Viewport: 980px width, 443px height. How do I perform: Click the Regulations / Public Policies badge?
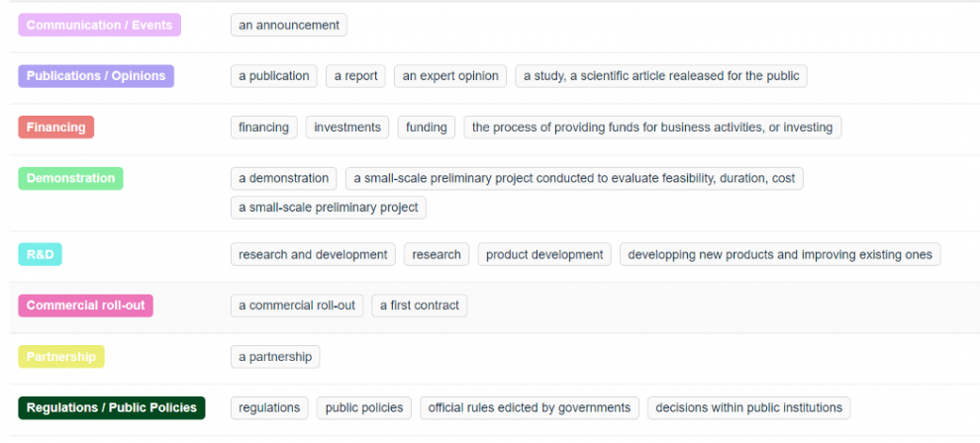click(x=111, y=408)
